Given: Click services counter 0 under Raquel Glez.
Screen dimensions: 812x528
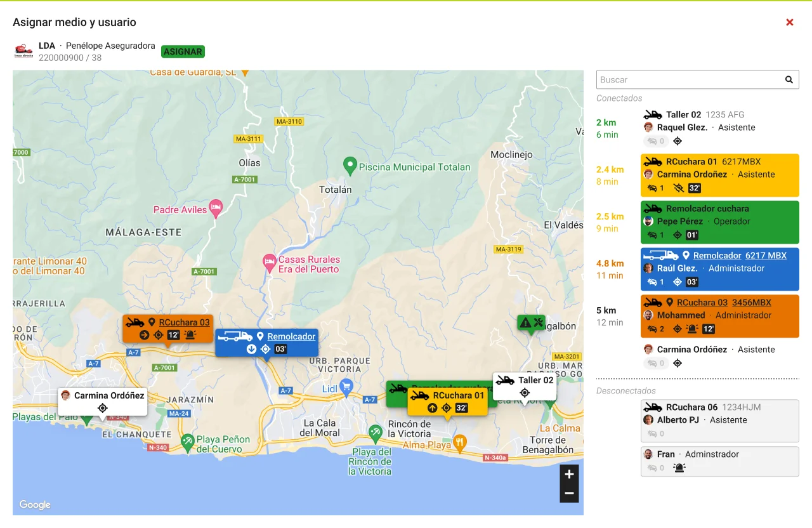Looking at the screenshot, I should pyautogui.click(x=656, y=142).
